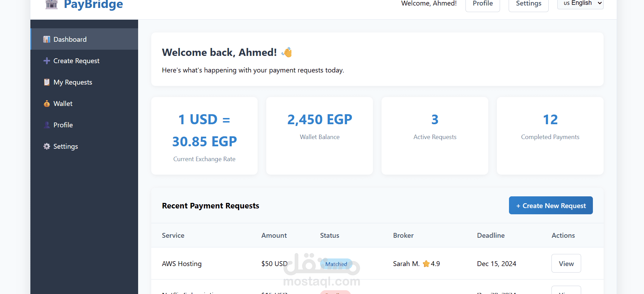Image resolution: width=644 pixels, height=294 pixels.
Task: Click the money bag Wallet icon
Action: coord(47,104)
